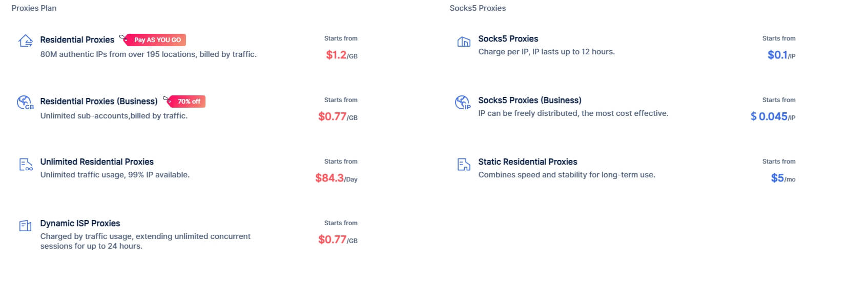The width and height of the screenshot is (868, 282).
Task: Click the Static Residential Proxies icon
Action: pos(463,164)
